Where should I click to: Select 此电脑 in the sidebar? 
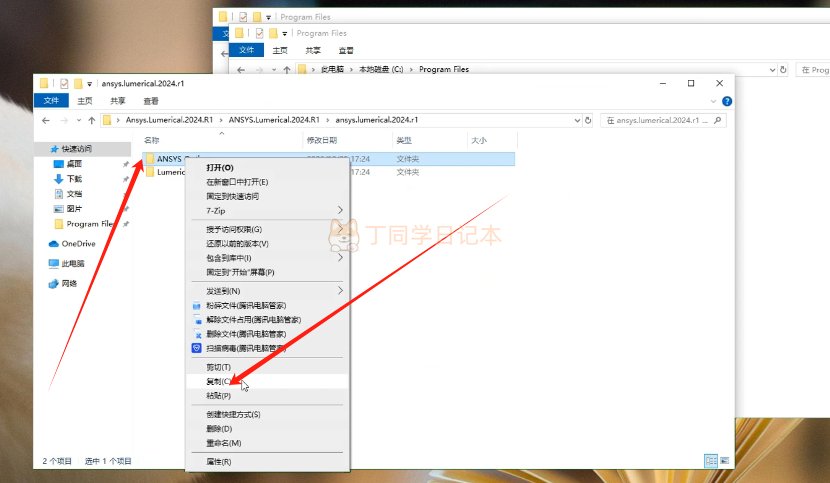[72, 263]
